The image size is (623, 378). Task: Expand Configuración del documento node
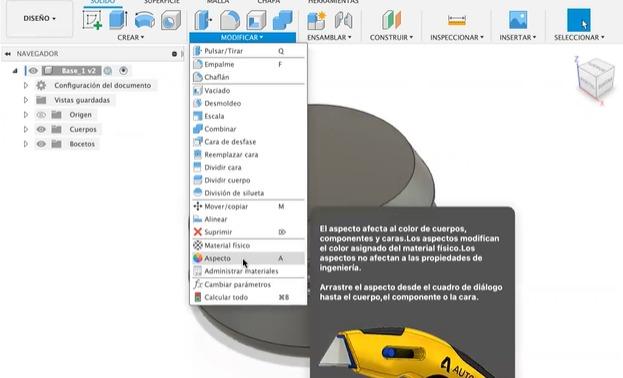(26, 85)
